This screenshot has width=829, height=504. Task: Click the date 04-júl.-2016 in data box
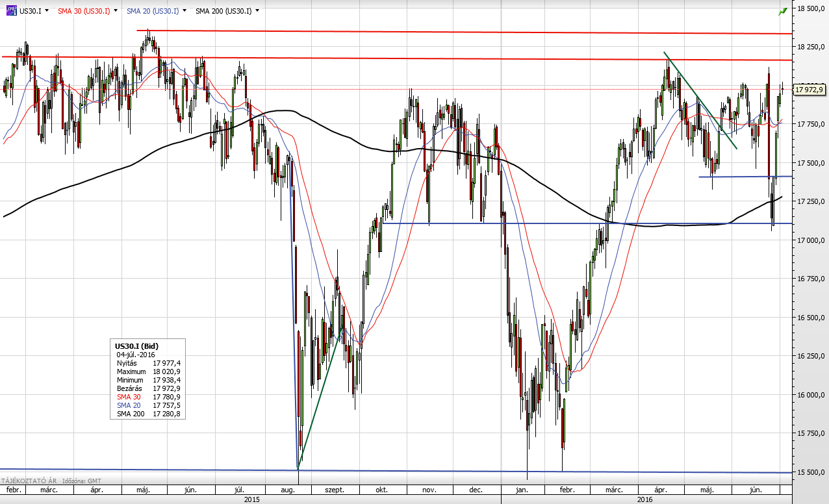[135, 355]
